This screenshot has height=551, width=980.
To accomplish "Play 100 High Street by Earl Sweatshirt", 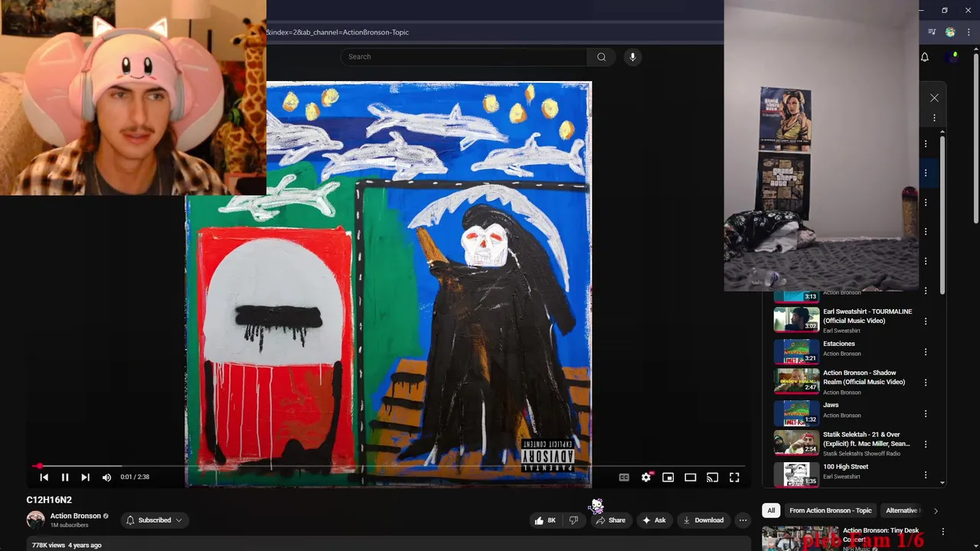I will point(845,467).
